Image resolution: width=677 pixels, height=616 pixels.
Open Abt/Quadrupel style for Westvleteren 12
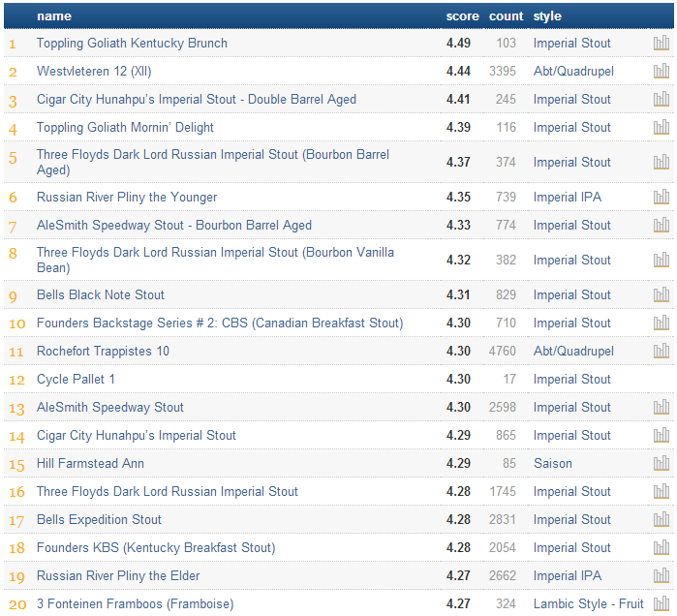pos(573,72)
